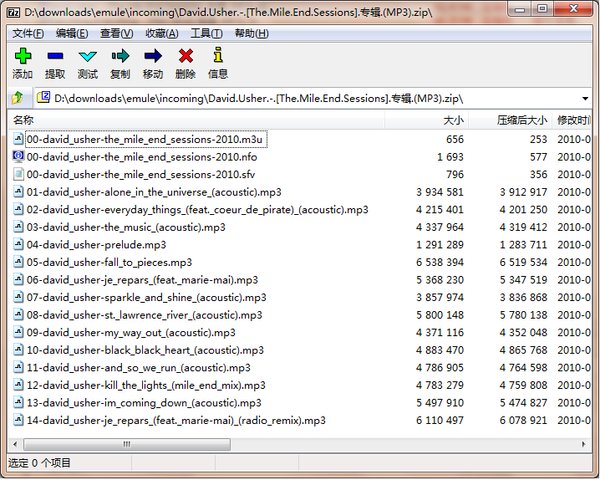
Task: Click the packed size value 1 283 711
Action: pyautogui.click(x=523, y=245)
